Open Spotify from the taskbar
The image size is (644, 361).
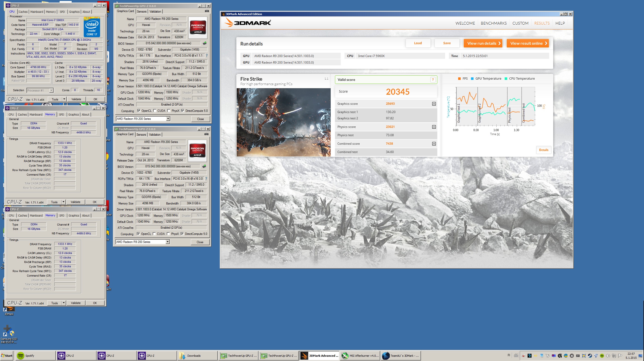tap(36, 355)
